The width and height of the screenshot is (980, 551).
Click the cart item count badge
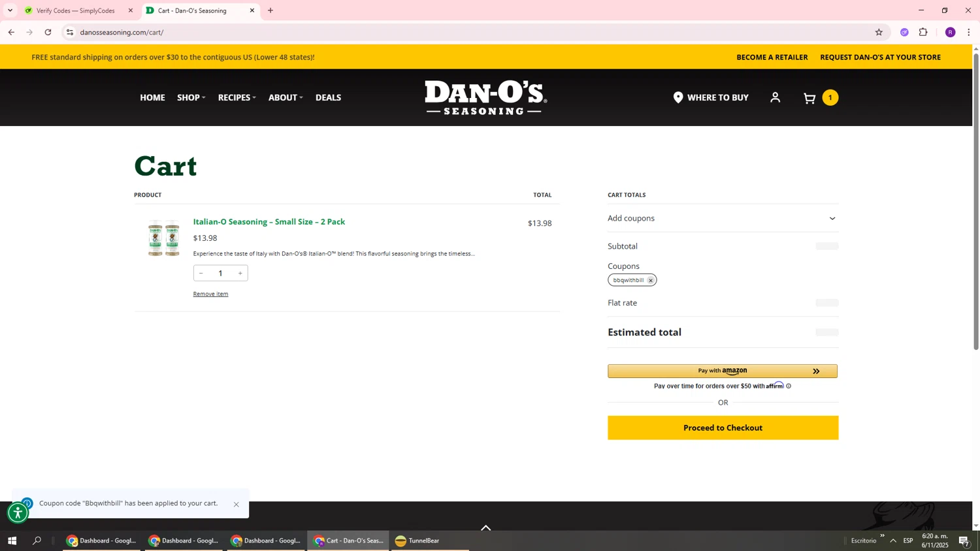pyautogui.click(x=830, y=98)
